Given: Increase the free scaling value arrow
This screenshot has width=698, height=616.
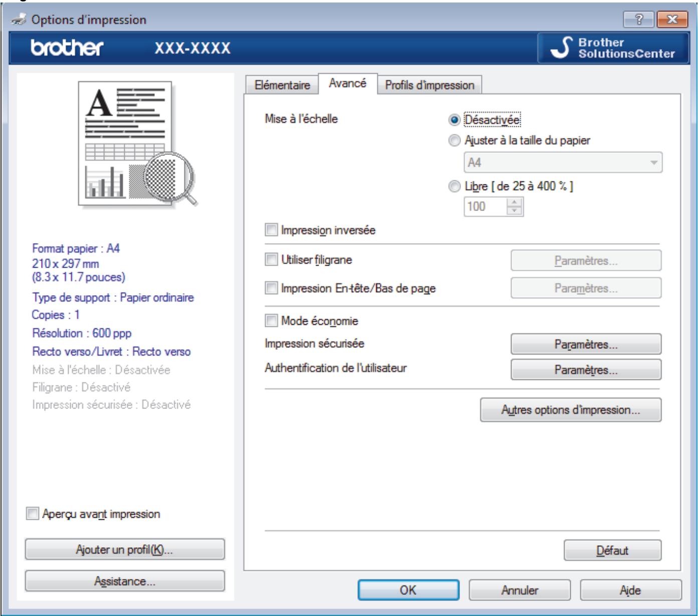Looking at the screenshot, I should [x=516, y=202].
